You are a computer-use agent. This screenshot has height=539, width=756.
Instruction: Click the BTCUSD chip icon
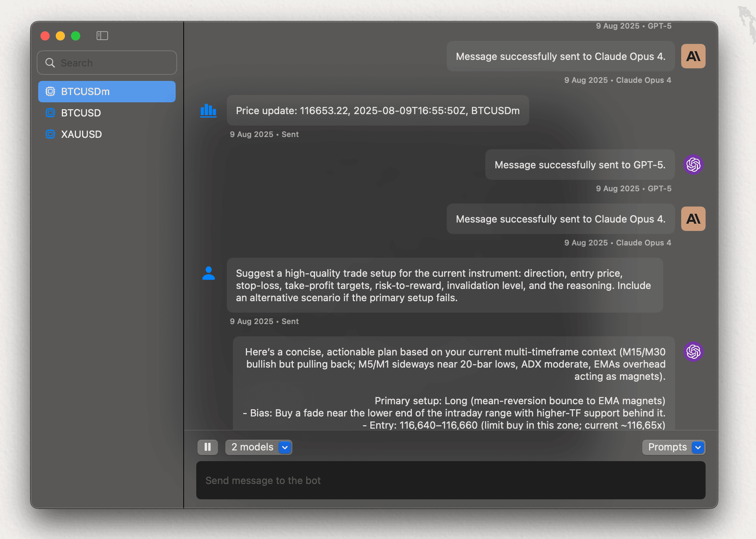tap(50, 113)
